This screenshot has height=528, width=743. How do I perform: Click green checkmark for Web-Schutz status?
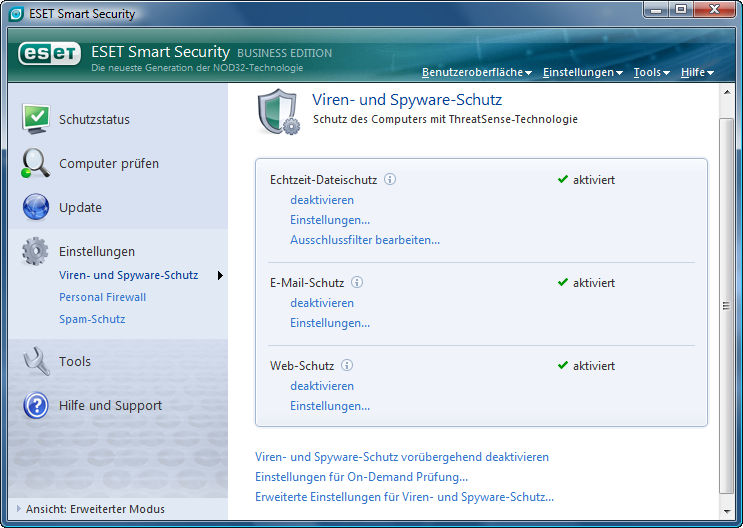click(563, 365)
